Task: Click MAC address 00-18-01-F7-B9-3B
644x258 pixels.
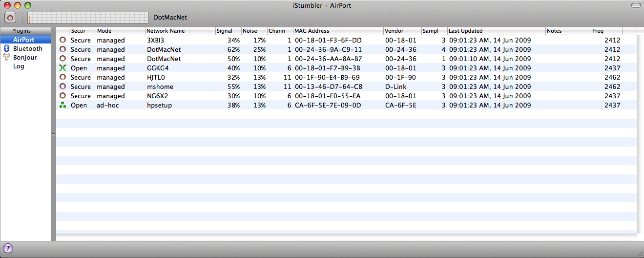Action: [x=328, y=68]
